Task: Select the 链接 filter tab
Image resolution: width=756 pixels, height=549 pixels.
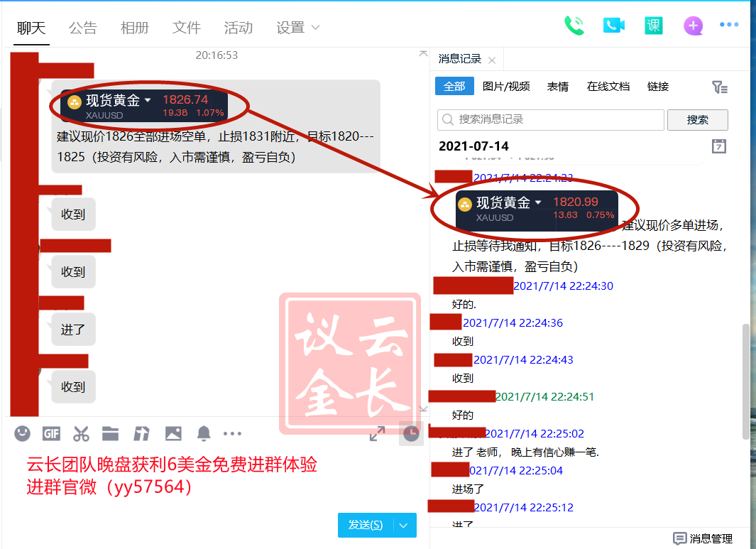Action: point(657,87)
